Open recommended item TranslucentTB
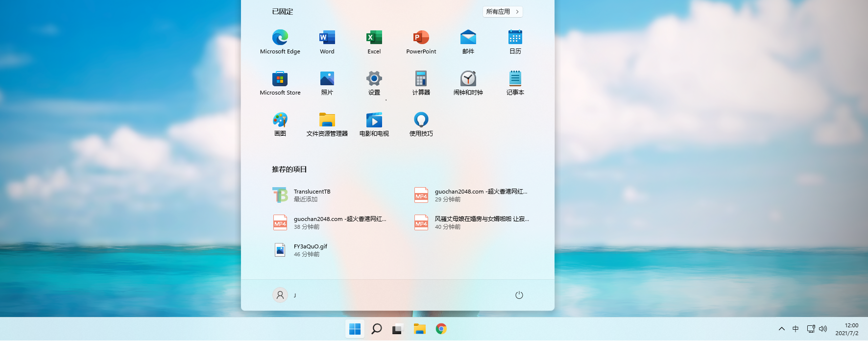 312,195
